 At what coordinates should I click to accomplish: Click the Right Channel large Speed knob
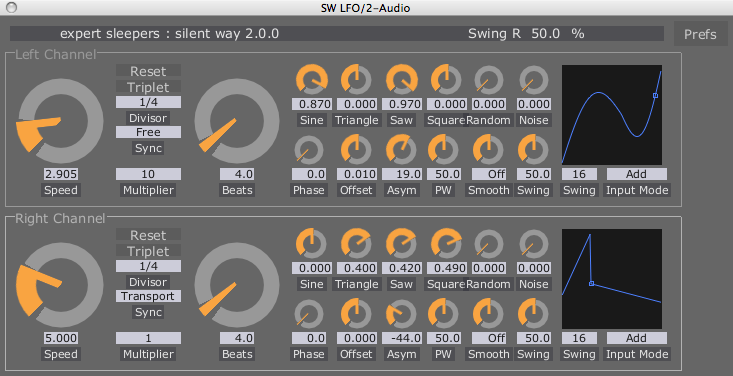coord(60,284)
